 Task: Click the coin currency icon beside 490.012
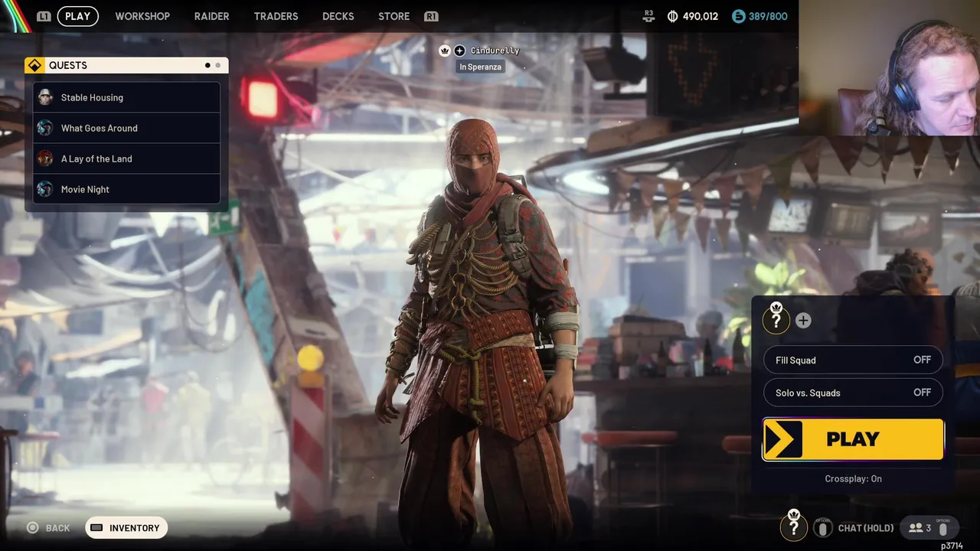point(672,16)
